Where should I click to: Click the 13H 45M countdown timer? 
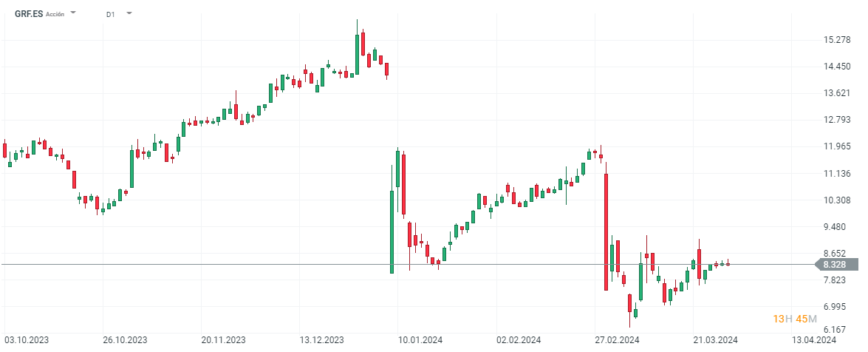point(795,319)
